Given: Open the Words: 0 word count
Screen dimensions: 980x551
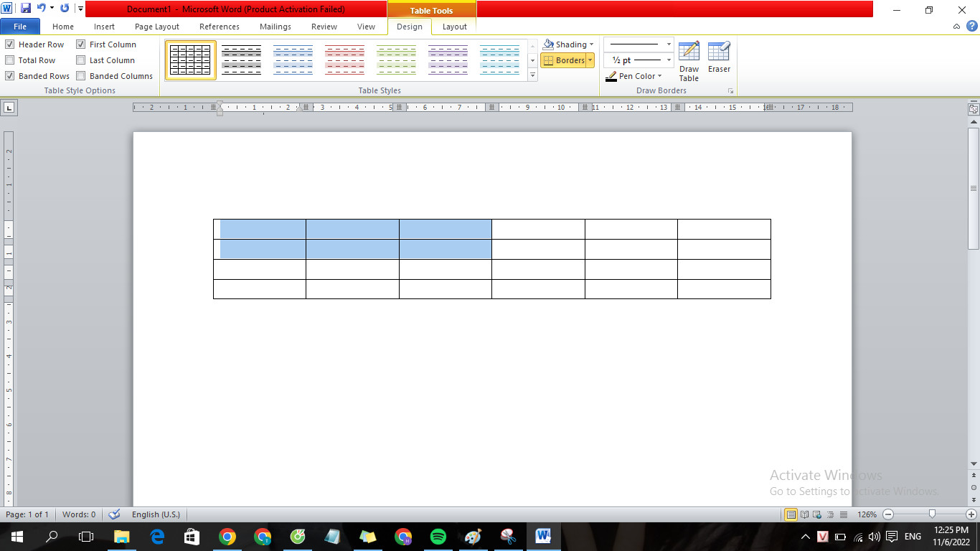Looking at the screenshot, I should point(79,514).
